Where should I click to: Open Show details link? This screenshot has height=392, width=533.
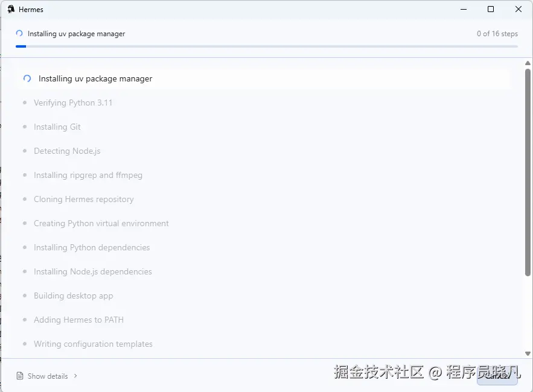click(x=48, y=376)
